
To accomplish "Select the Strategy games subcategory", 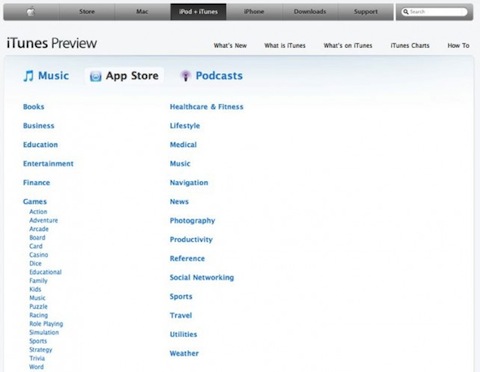I will (x=41, y=350).
